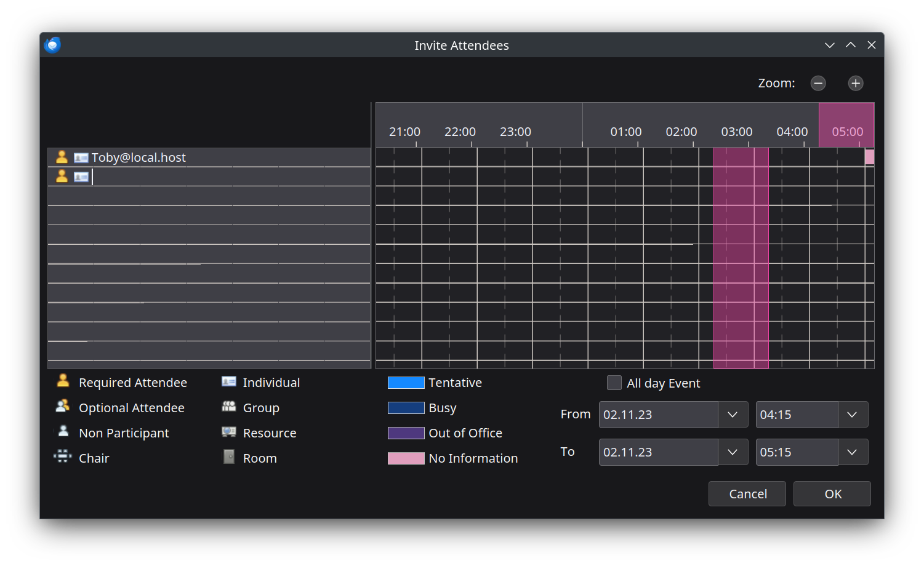The width and height of the screenshot is (924, 566).
Task: Confirm attendees with the OK button
Action: click(x=832, y=494)
